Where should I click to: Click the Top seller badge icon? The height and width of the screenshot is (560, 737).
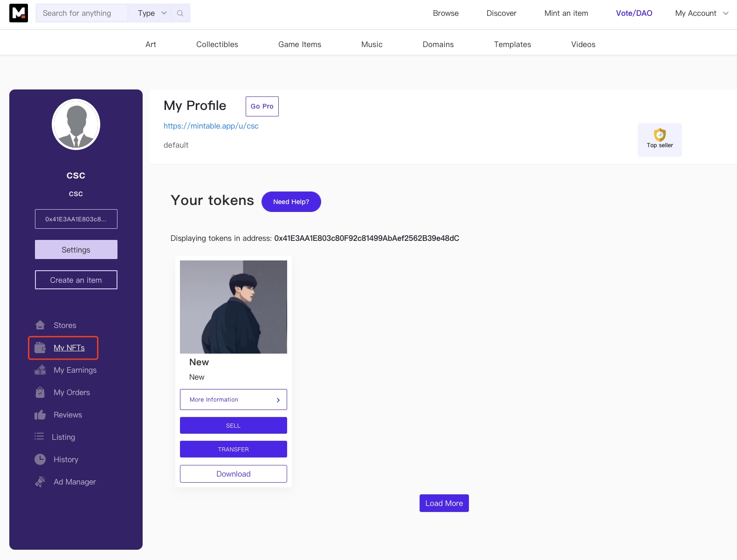pyautogui.click(x=660, y=135)
